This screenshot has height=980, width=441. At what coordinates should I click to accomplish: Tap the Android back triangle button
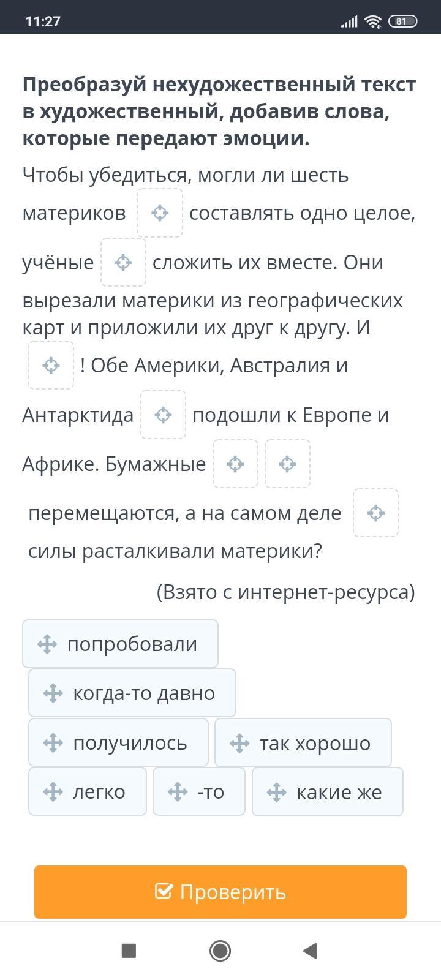[311, 951]
